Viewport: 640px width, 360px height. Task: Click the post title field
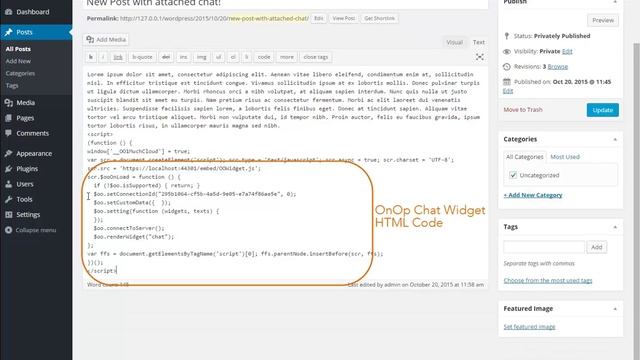[285, 4]
